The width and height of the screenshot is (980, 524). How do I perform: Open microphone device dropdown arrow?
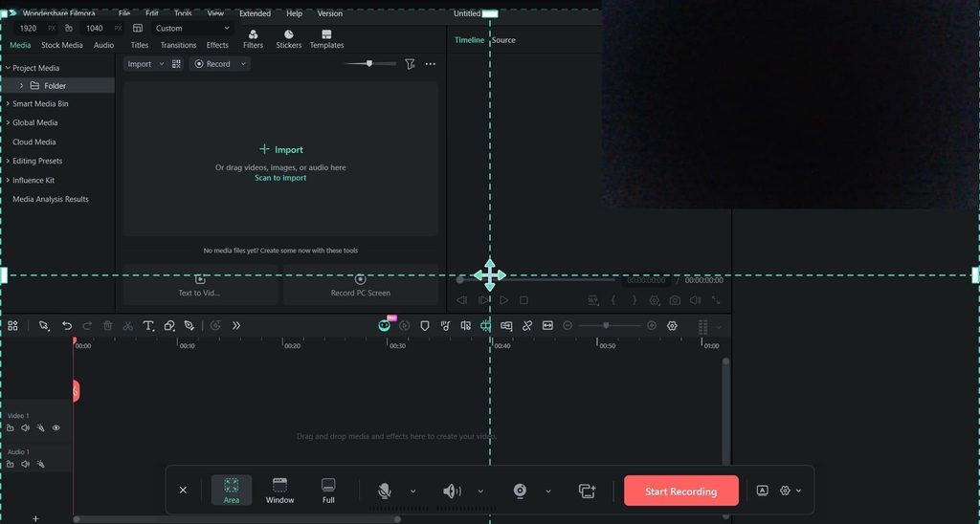(413, 491)
